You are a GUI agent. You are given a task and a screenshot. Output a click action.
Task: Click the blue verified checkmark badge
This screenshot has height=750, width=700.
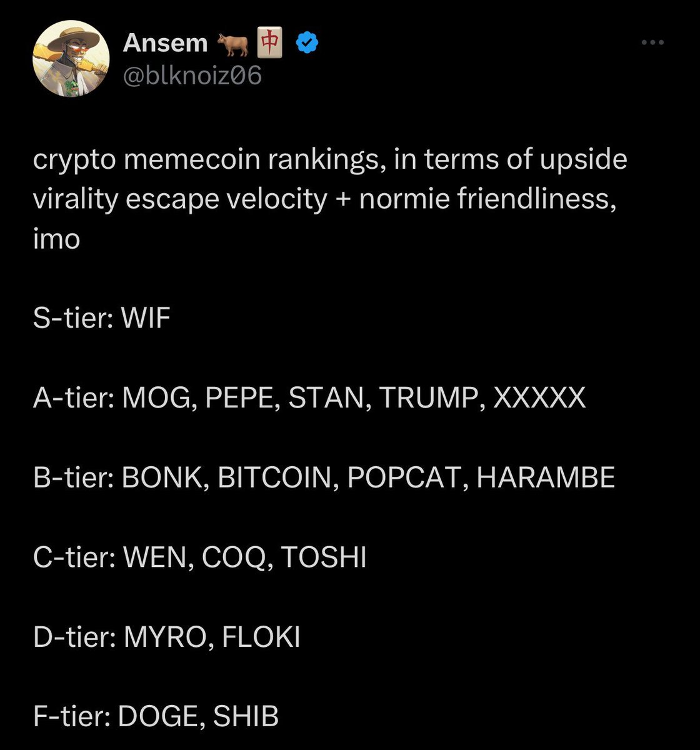point(307,43)
